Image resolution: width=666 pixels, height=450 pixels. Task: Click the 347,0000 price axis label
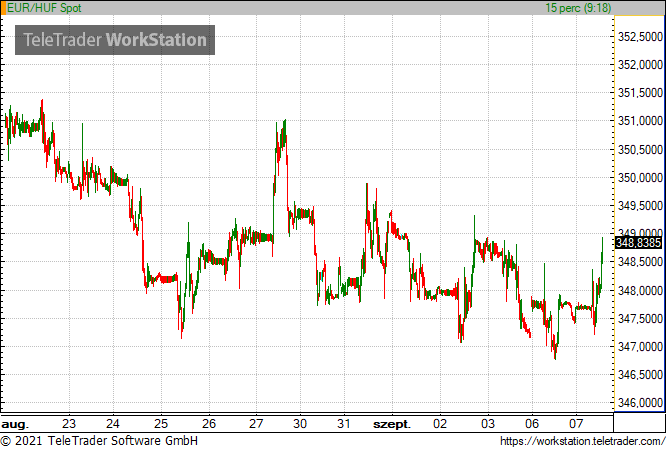point(640,347)
